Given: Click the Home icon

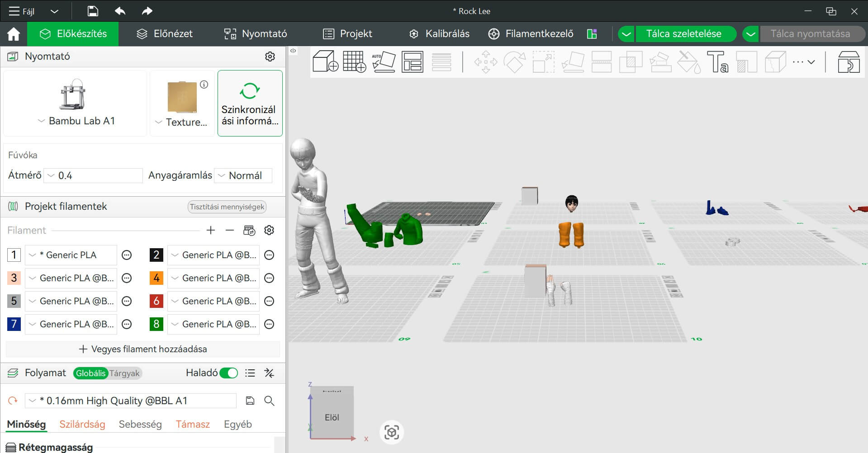Looking at the screenshot, I should (x=14, y=34).
